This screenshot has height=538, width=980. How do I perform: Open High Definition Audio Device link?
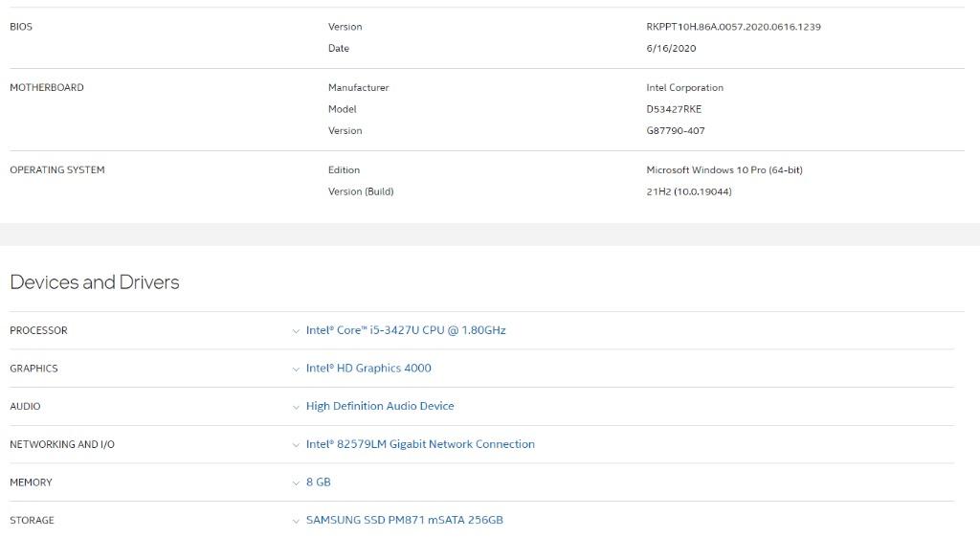click(380, 406)
